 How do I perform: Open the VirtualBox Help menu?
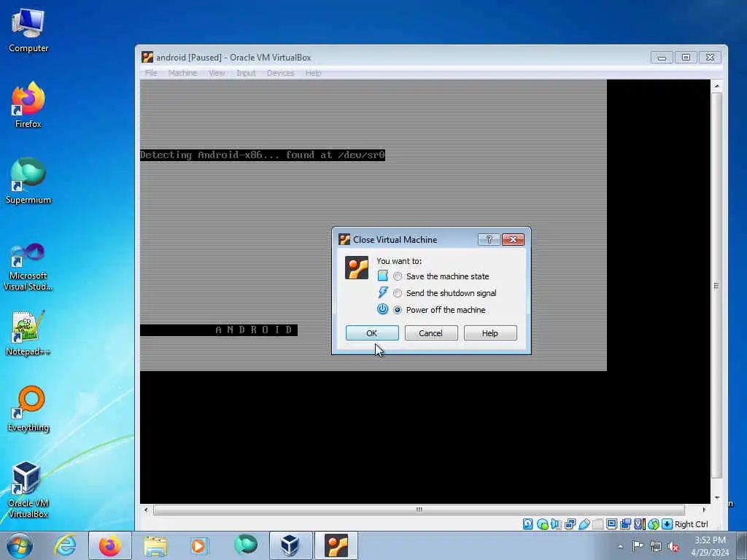click(x=313, y=73)
